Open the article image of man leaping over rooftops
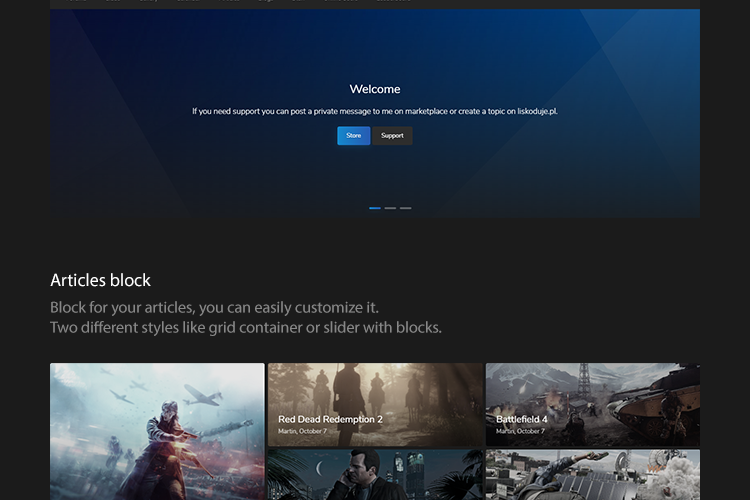Viewport: 750px width, 500px height. click(593, 475)
